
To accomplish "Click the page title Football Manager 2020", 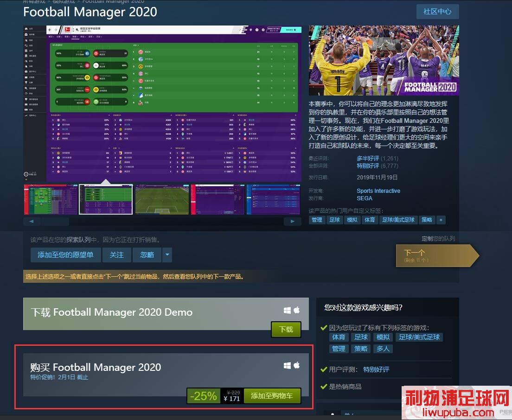I will tap(90, 12).
